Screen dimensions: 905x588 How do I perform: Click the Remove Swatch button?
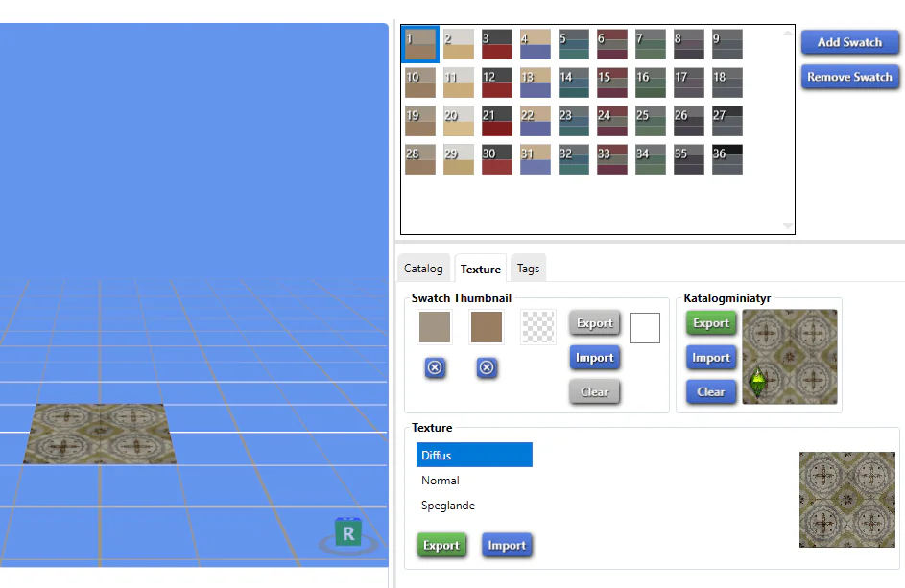point(849,77)
